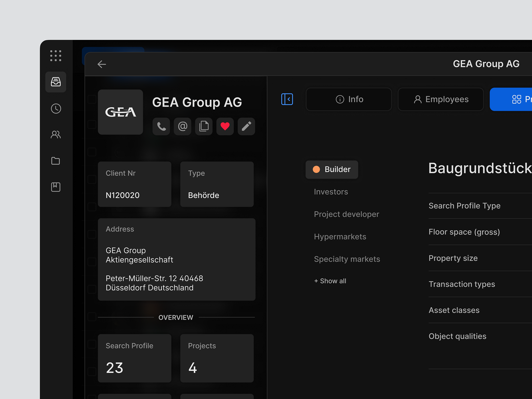Go back with the left arrow
This screenshot has height=399, width=532.
tap(102, 64)
